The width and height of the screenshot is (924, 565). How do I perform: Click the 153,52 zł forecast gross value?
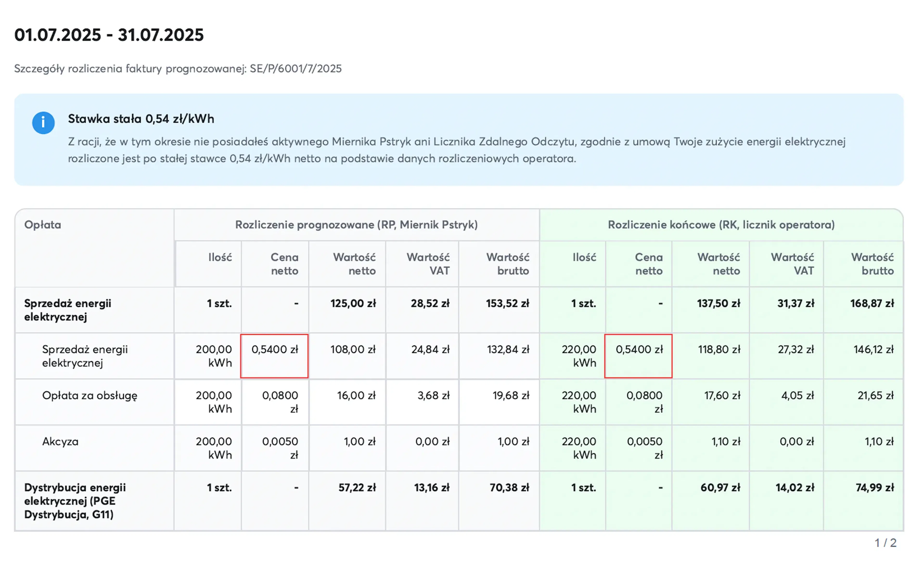(507, 304)
